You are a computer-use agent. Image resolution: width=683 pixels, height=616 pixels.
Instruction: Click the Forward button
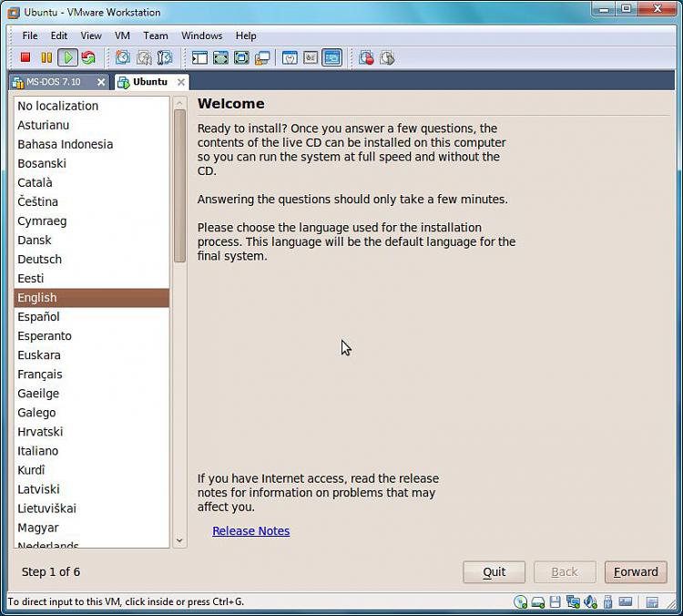[x=636, y=572]
